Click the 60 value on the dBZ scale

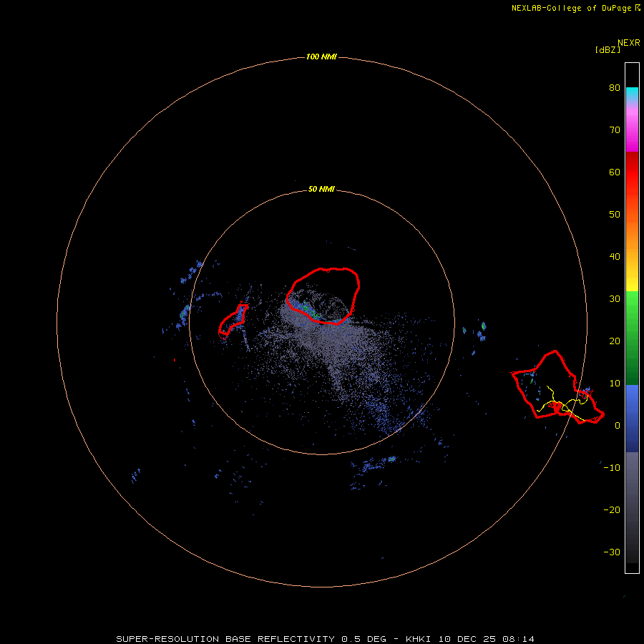coord(615,172)
